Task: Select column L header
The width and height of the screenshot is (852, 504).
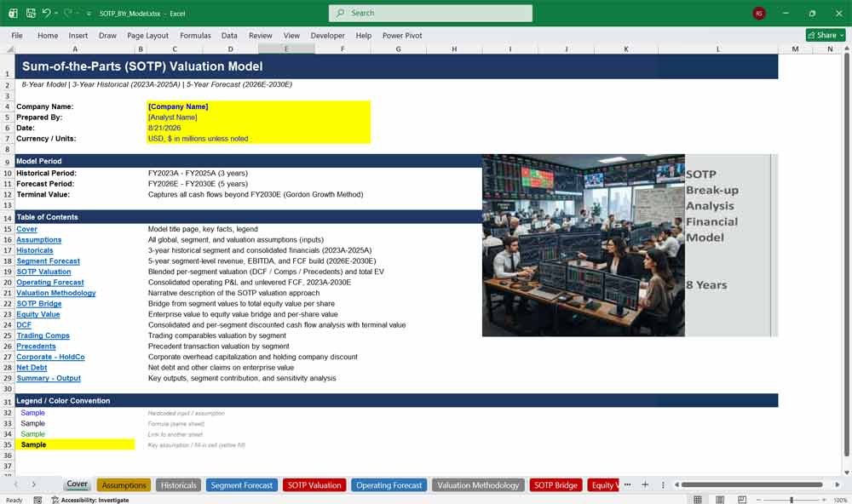Action: click(717, 49)
